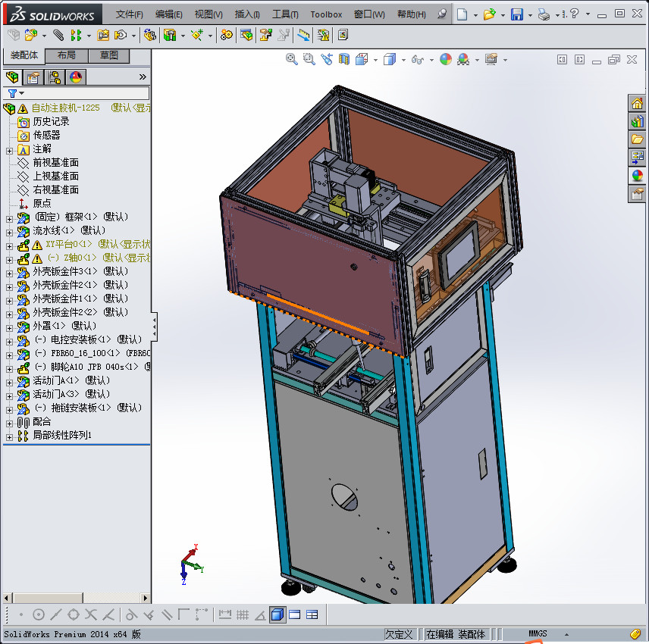This screenshot has height=644, width=649.
Task: Select the ConfigurationManager tab icon
Action: [54, 77]
